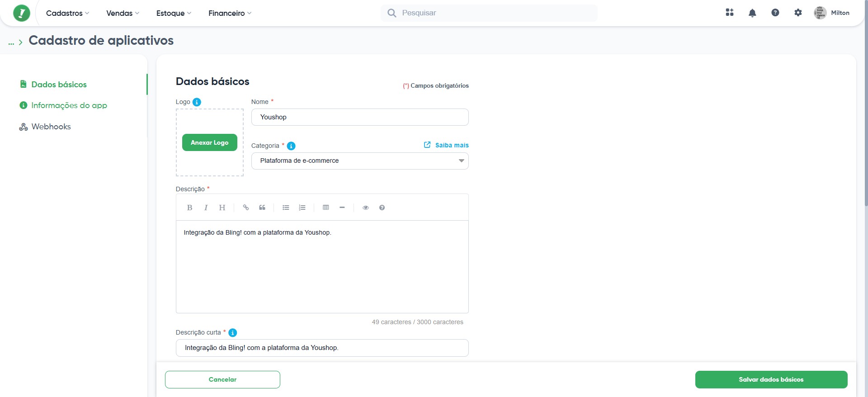This screenshot has height=397, width=868.
Task: Open the Financeiro menu
Action: tap(230, 13)
